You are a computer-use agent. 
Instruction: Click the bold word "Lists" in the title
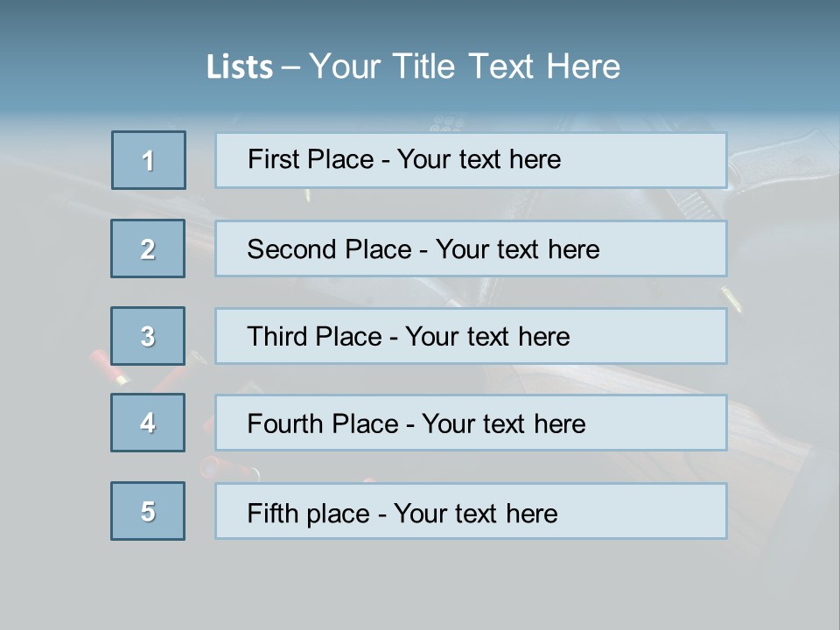(x=240, y=66)
